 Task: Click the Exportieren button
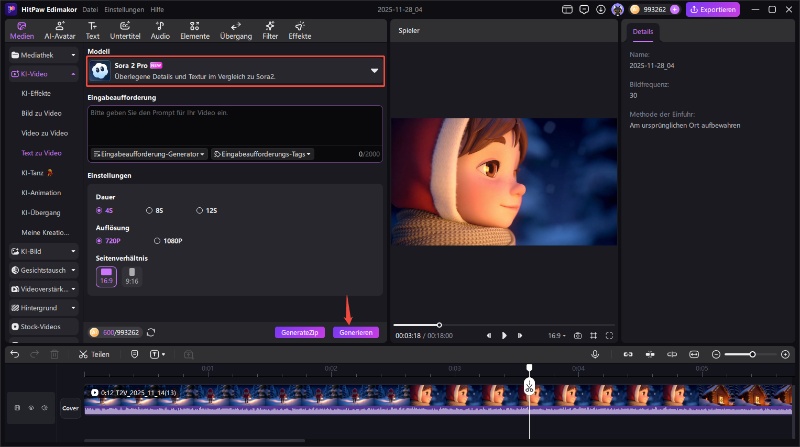click(713, 9)
